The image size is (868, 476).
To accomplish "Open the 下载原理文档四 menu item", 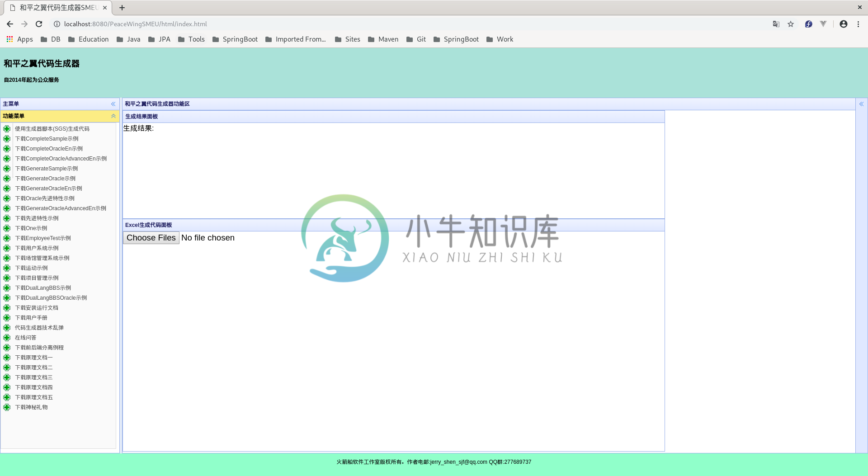I will [x=34, y=387].
